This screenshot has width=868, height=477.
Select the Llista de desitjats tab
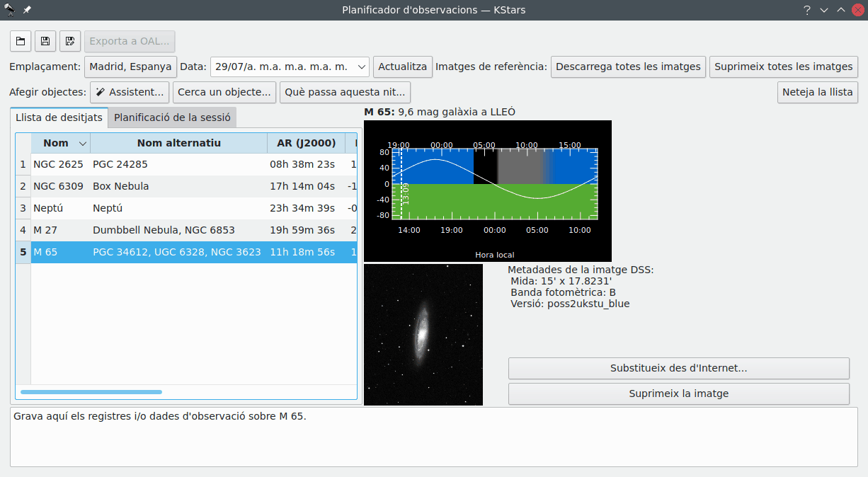(59, 117)
